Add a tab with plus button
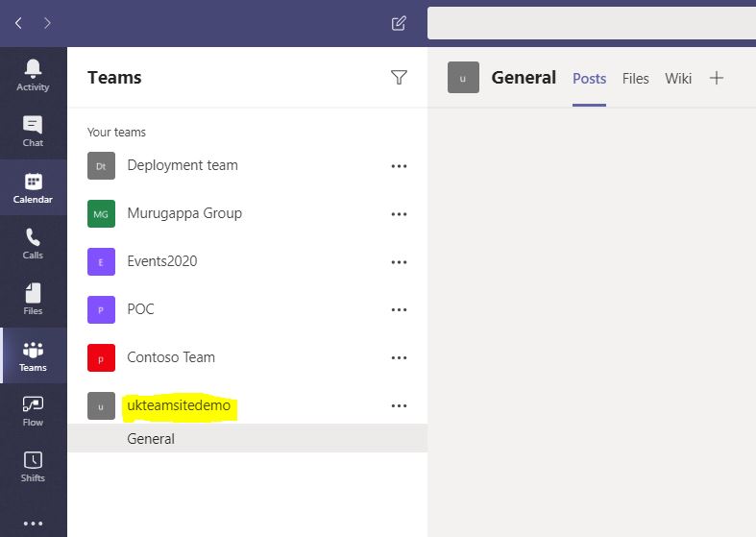 (x=717, y=78)
